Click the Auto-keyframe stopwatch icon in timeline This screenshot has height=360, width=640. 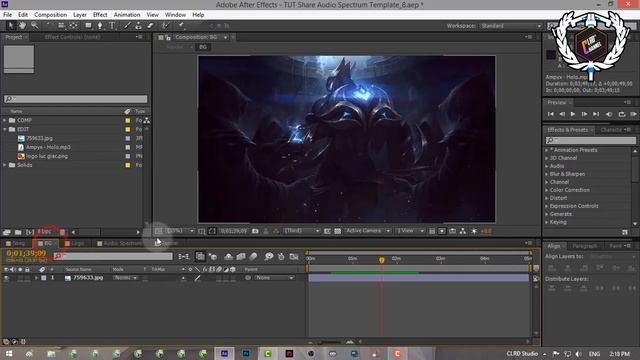pyautogui.click(x=281, y=256)
